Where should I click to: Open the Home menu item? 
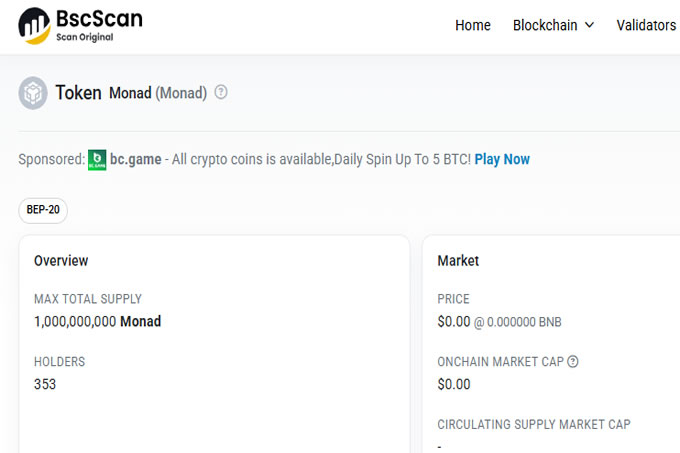tap(473, 25)
